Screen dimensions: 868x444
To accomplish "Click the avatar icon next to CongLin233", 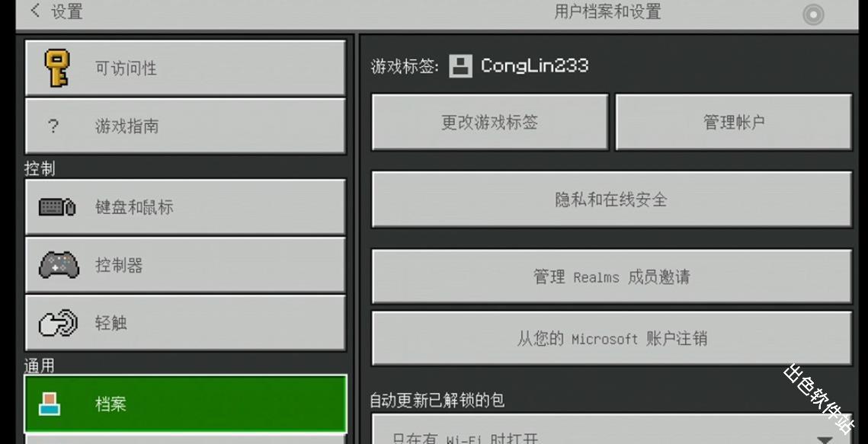I will coord(460,66).
